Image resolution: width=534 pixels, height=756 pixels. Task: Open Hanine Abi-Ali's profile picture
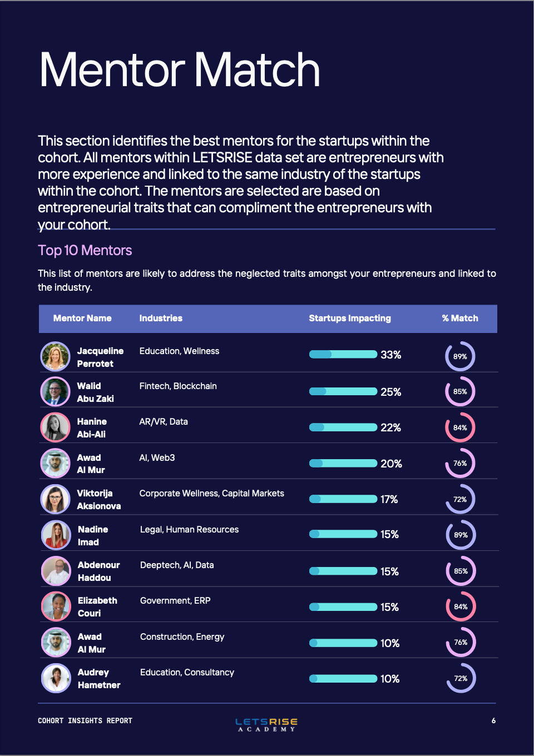(x=55, y=427)
